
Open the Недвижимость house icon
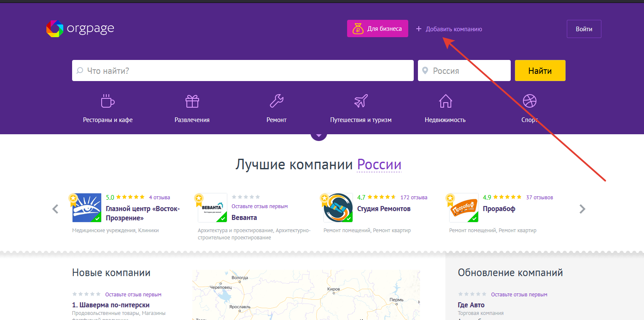tap(445, 101)
